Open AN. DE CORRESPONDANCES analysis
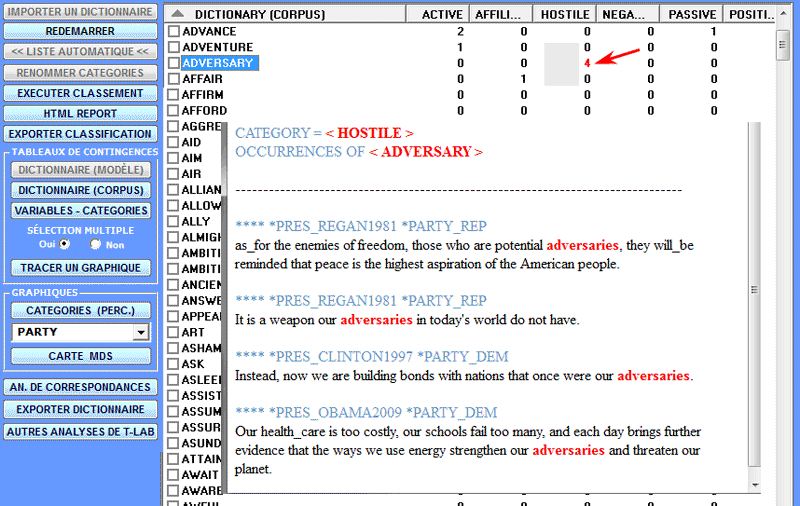Screen dimensions: 800x506 tap(80, 387)
